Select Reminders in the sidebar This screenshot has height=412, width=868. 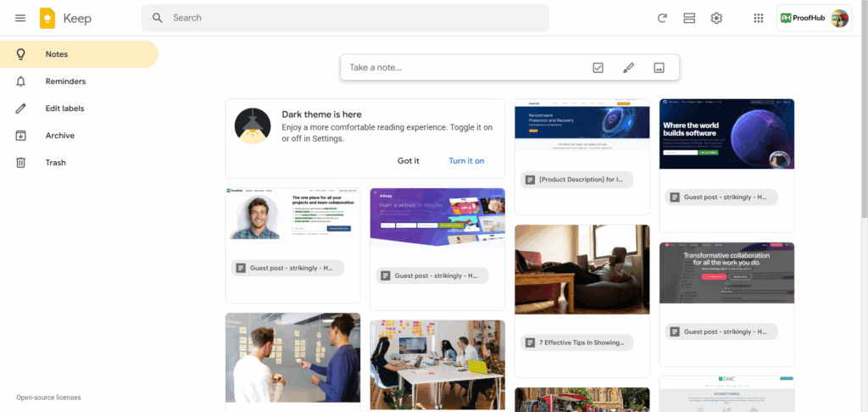click(79, 81)
